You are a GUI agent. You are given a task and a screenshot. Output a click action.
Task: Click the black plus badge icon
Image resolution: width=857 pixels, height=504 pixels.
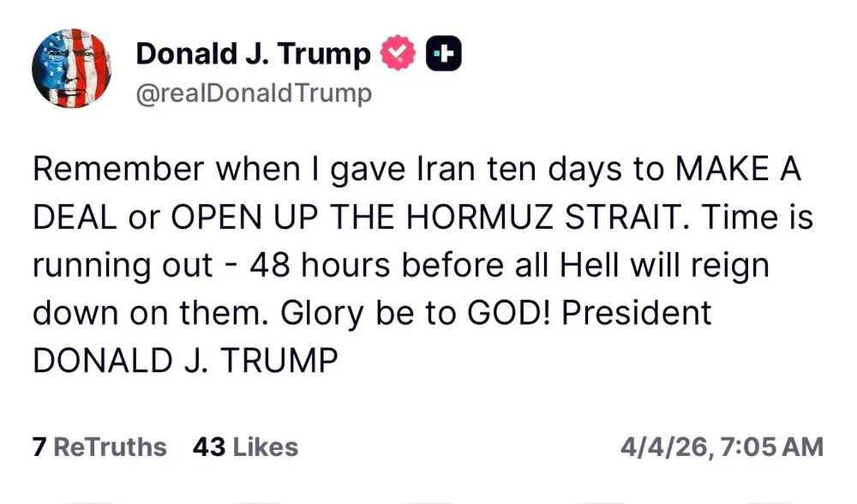point(444,54)
